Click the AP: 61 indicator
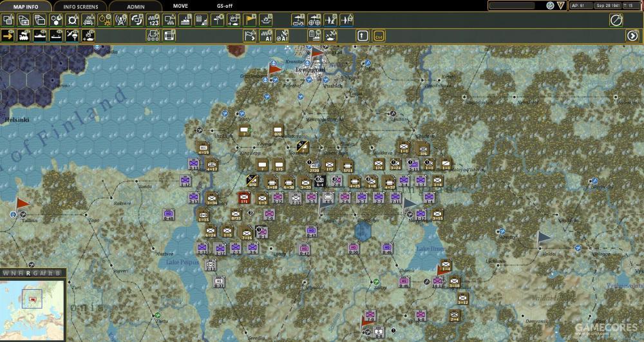The height and width of the screenshot is (342, 644). coord(582,6)
